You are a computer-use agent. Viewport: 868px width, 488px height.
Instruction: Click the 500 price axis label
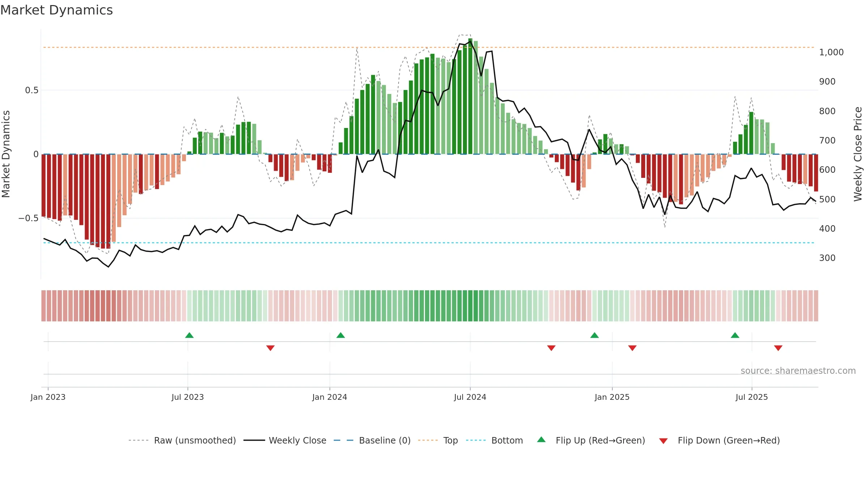[827, 199]
